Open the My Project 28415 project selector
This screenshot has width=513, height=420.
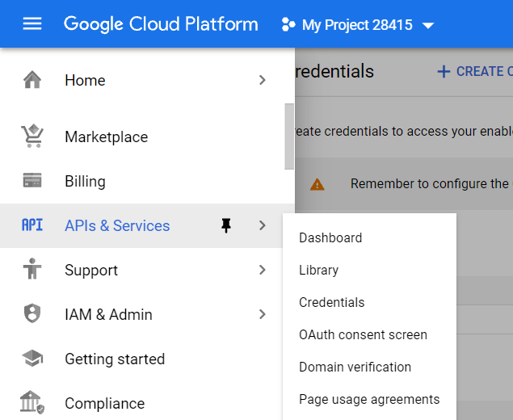[358, 25]
